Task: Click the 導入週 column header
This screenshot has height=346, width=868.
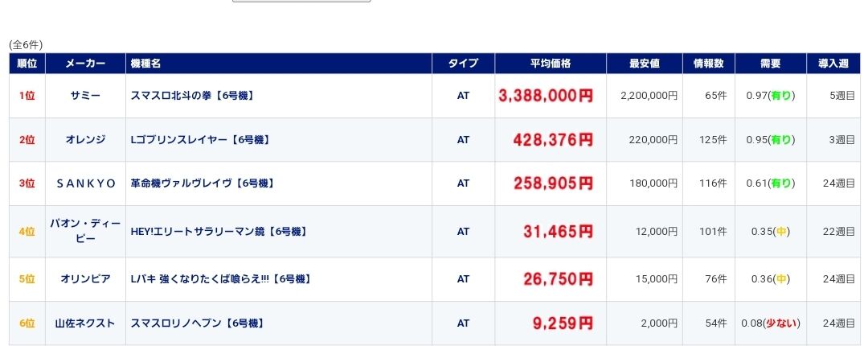Action: coord(833,64)
